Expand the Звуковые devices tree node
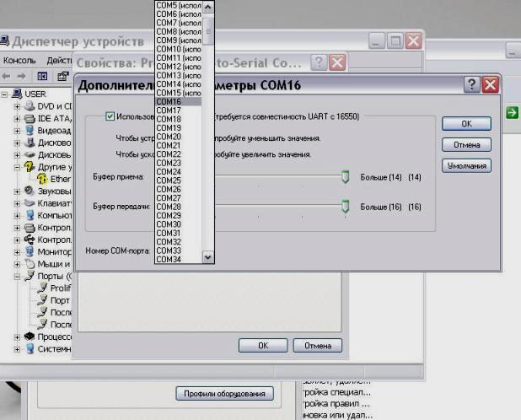Image resolution: width=521 pixels, height=420 pixels. point(17,191)
